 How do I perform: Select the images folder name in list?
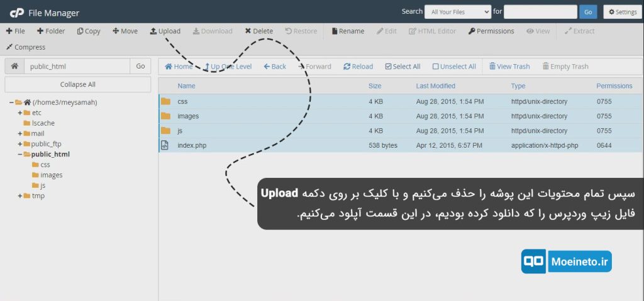point(188,116)
